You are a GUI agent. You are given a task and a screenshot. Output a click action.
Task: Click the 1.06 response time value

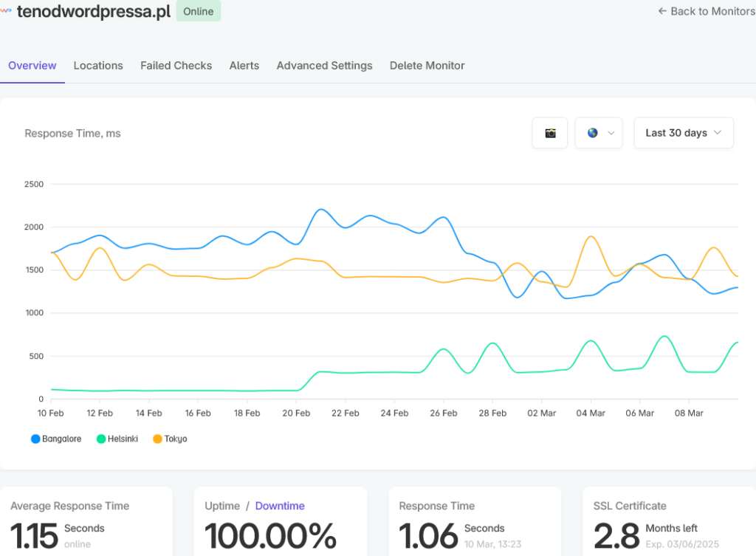428,536
